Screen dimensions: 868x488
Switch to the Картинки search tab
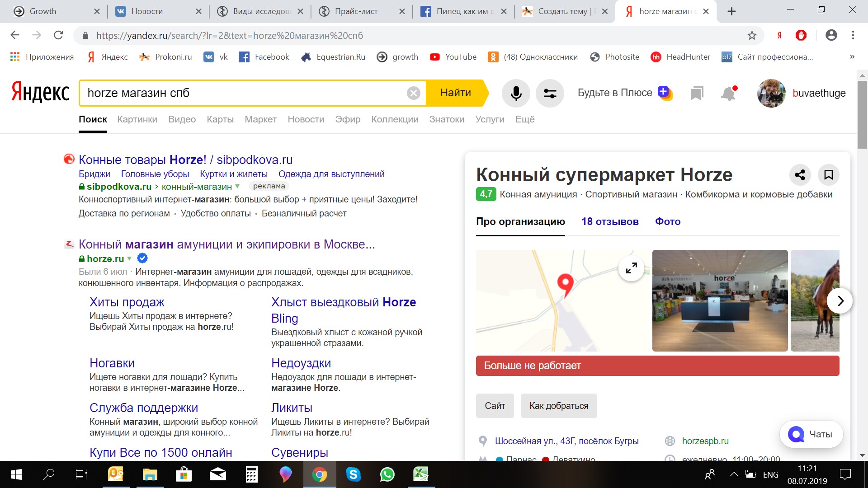[137, 119]
